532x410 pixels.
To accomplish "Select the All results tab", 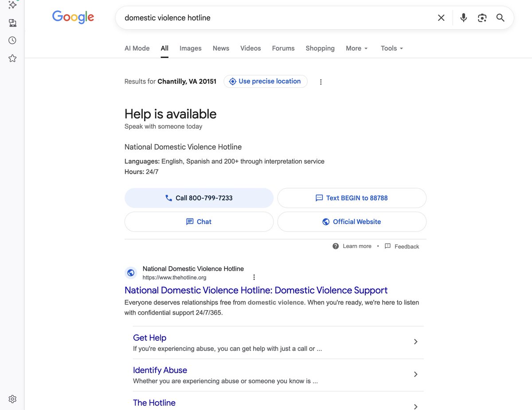I will (x=164, y=48).
